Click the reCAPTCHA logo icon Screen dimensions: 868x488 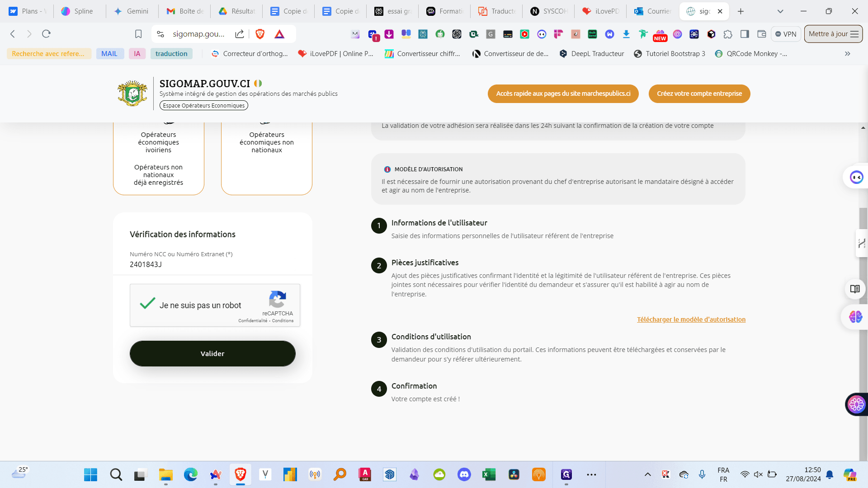coord(278,299)
